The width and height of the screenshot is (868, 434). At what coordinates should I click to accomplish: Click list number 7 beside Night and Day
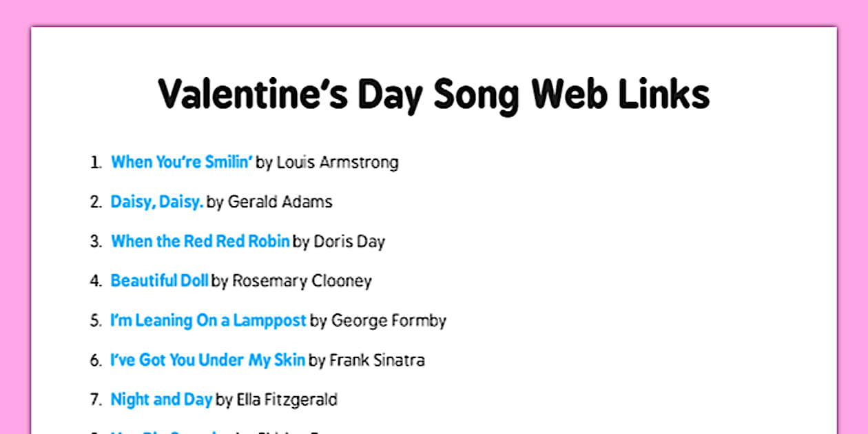click(95, 400)
